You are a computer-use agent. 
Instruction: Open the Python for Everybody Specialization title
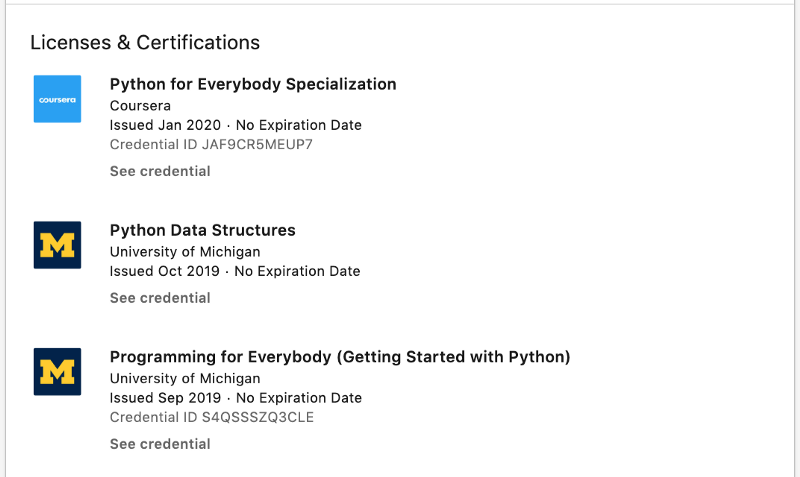coord(253,84)
